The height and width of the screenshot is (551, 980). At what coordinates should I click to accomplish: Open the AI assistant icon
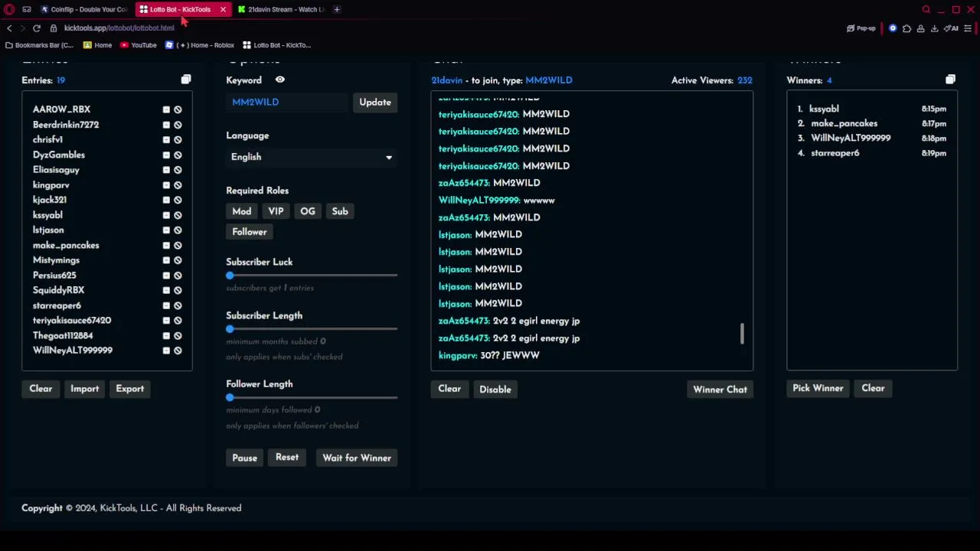click(x=952, y=28)
